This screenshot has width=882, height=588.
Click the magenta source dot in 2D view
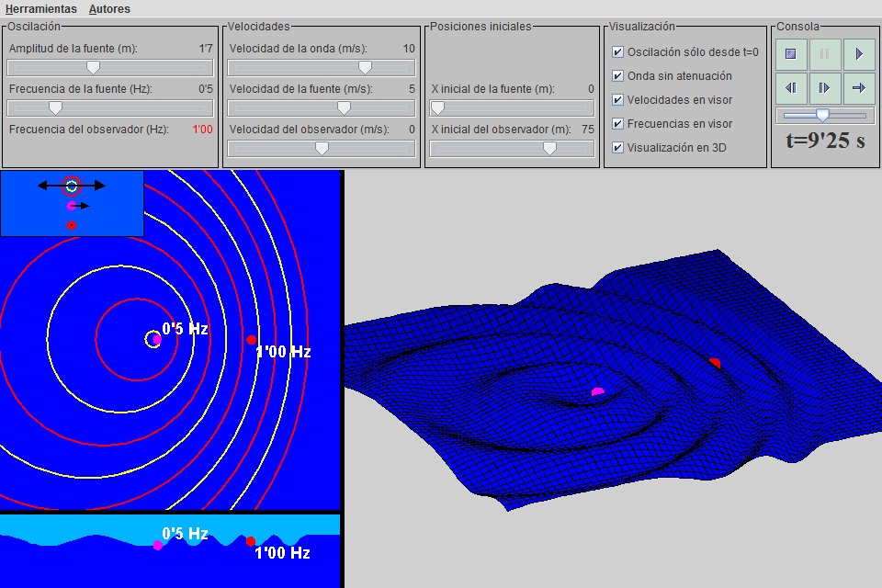coord(156,339)
